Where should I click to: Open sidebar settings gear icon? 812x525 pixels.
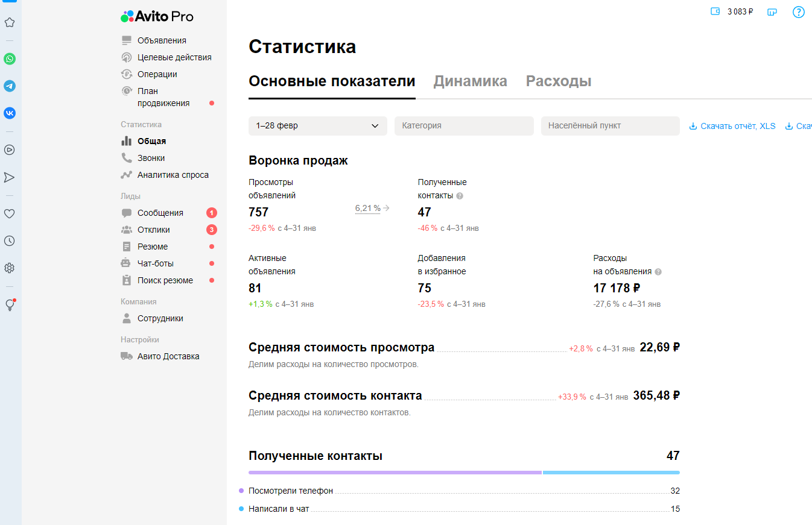point(10,268)
